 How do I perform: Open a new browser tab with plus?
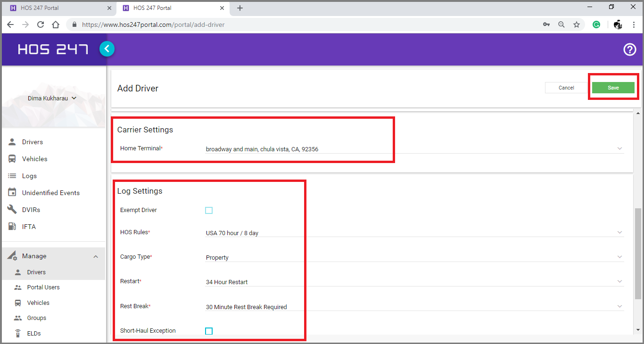pyautogui.click(x=240, y=8)
